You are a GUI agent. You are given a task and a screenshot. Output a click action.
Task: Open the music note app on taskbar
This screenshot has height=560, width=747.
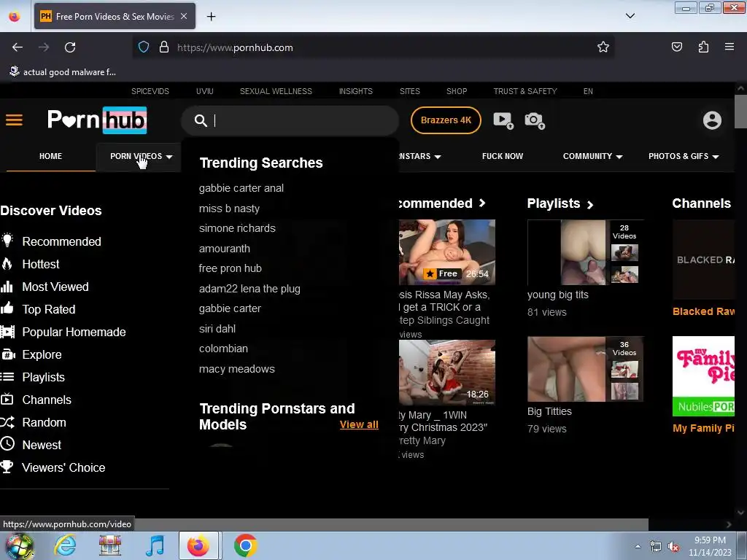(155, 545)
